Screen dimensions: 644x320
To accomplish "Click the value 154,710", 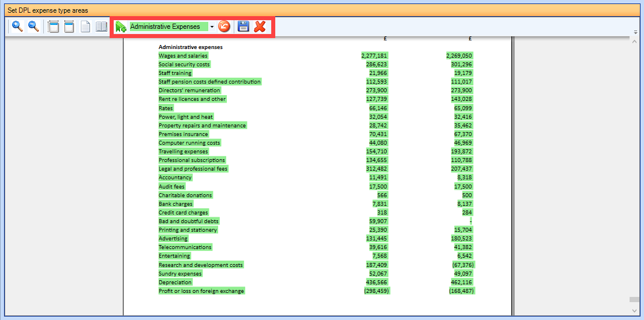I will coord(377,152).
